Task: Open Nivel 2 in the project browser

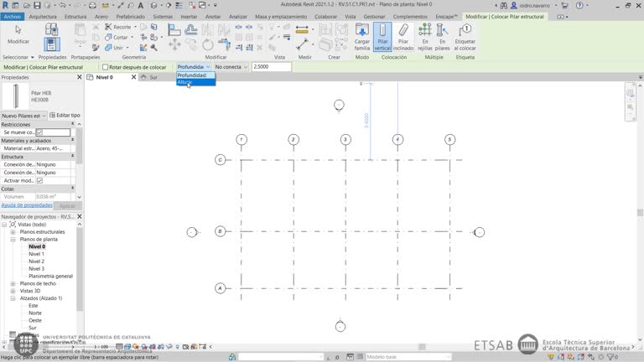Action: point(37,261)
